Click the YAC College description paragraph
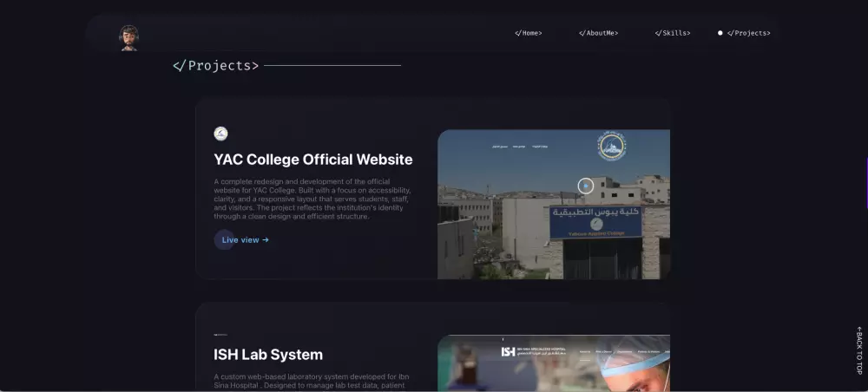This screenshot has height=392, width=868. [312, 199]
